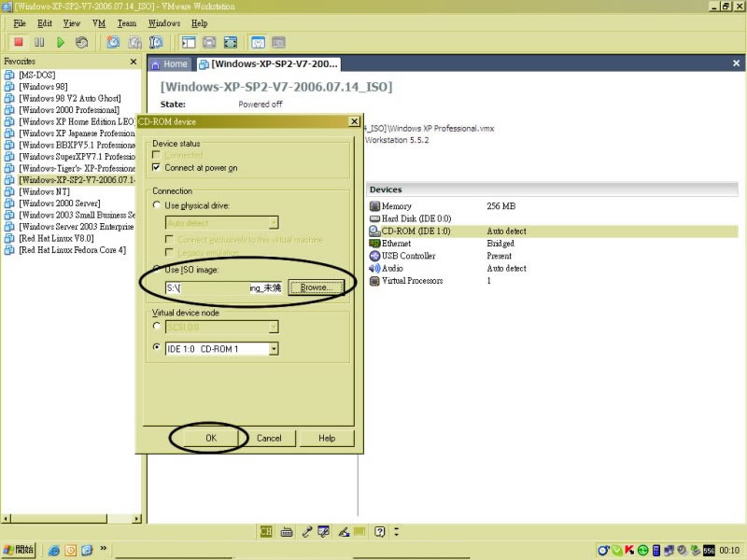Select [Windows 98 V2 Auto Ghost] in Favorites
The height and width of the screenshot is (560, 747).
69,98
